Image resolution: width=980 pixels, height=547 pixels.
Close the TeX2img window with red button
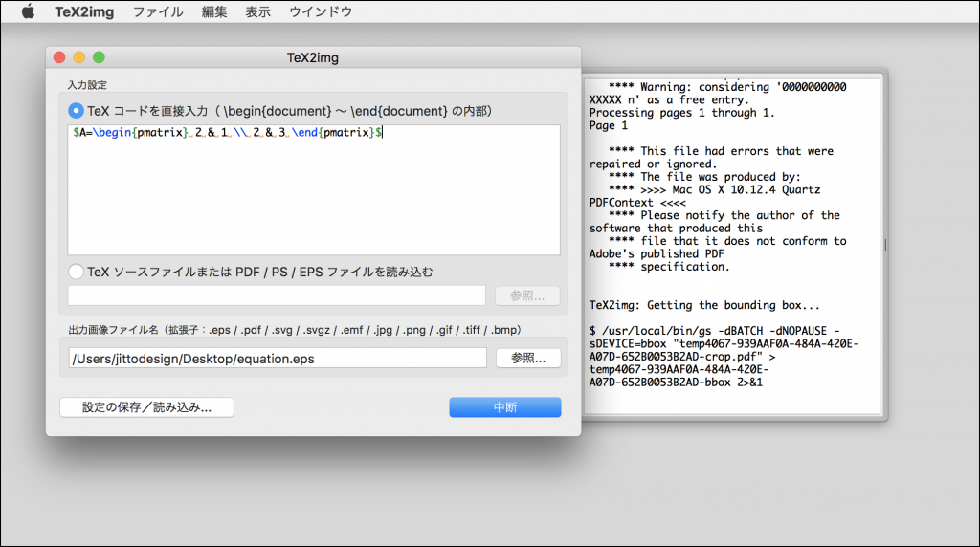[59, 57]
